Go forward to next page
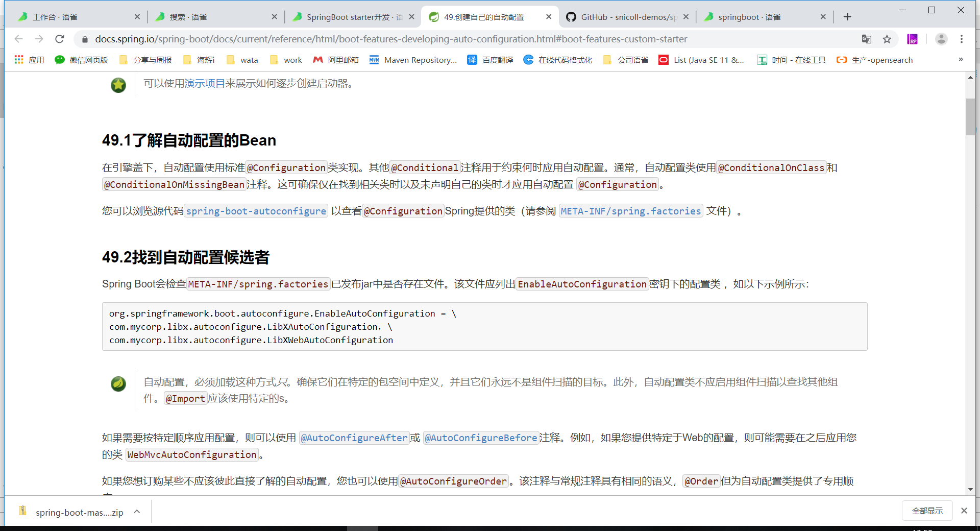The width and height of the screenshot is (980, 531). pos(39,39)
